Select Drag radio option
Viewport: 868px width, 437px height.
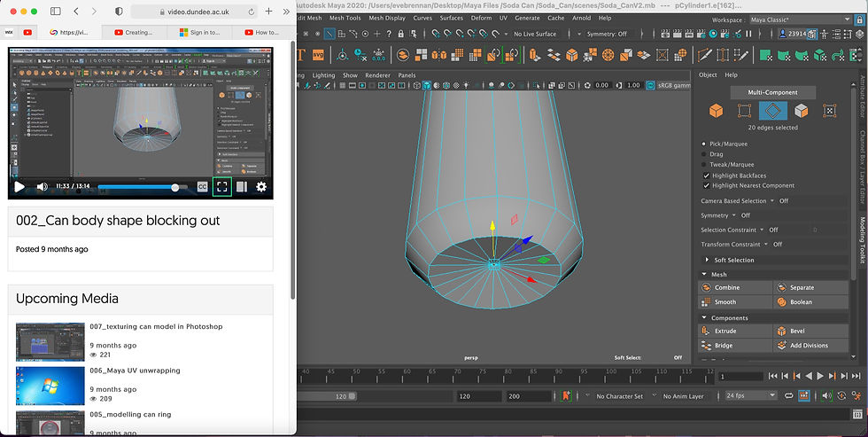tap(704, 154)
